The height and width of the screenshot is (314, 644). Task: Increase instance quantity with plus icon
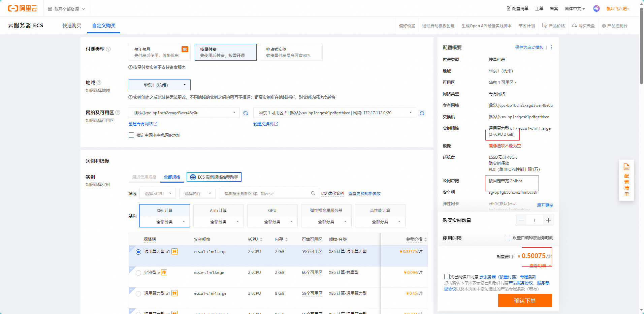tap(548, 220)
